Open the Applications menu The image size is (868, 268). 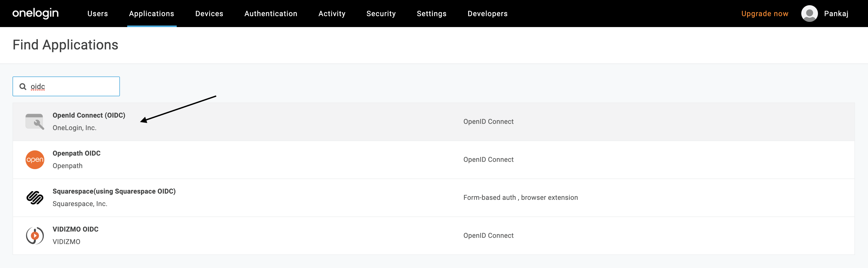pyautogui.click(x=152, y=14)
